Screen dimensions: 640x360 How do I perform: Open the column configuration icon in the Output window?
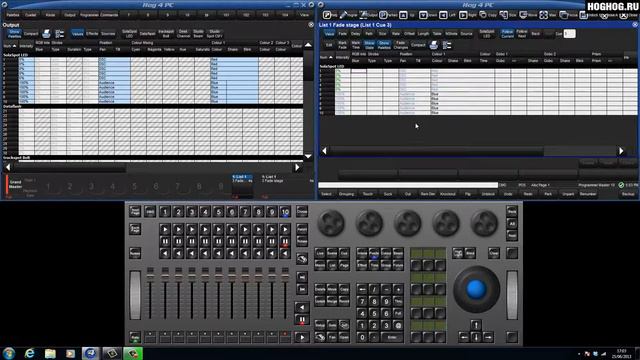tap(60, 34)
